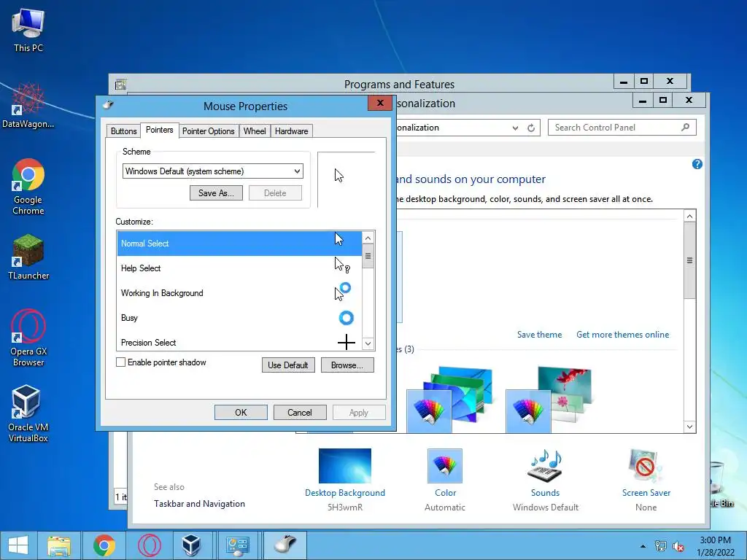The image size is (747, 560).
Task: Select the blue abstract theme thumbnail
Action: coord(450,399)
